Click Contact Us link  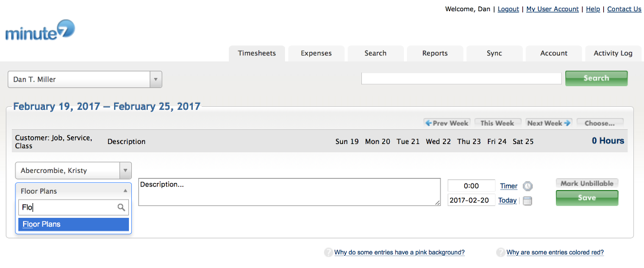coord(624,9)
